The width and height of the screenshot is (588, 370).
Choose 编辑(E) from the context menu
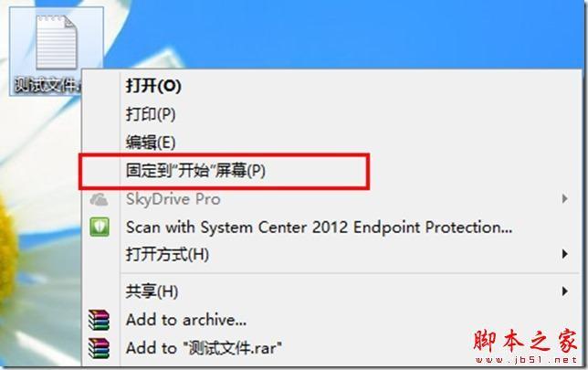pos(151,143)
